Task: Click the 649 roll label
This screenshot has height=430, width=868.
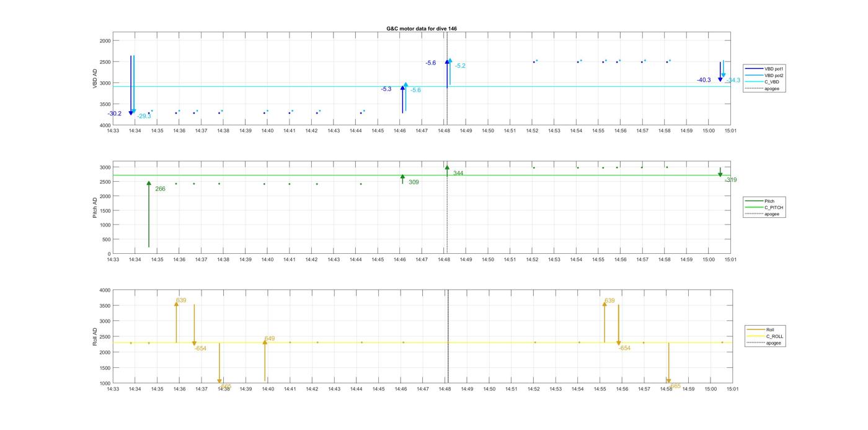Action: [x=269, y=339]
